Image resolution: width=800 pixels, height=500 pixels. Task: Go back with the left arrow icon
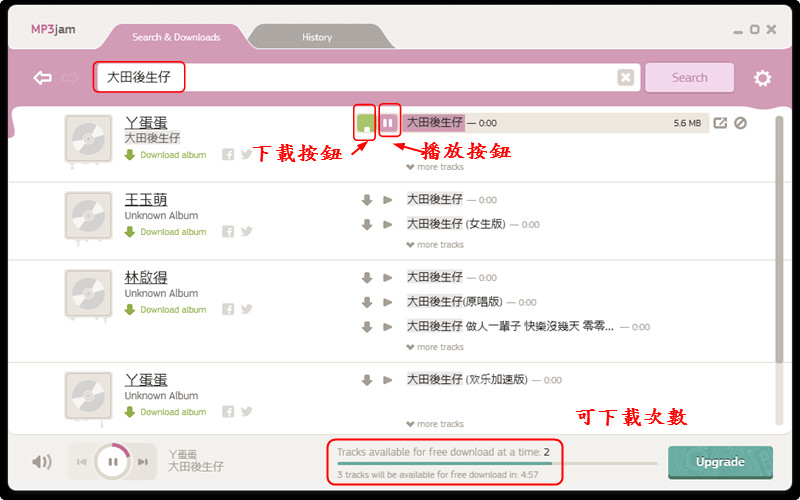point(42,78)
